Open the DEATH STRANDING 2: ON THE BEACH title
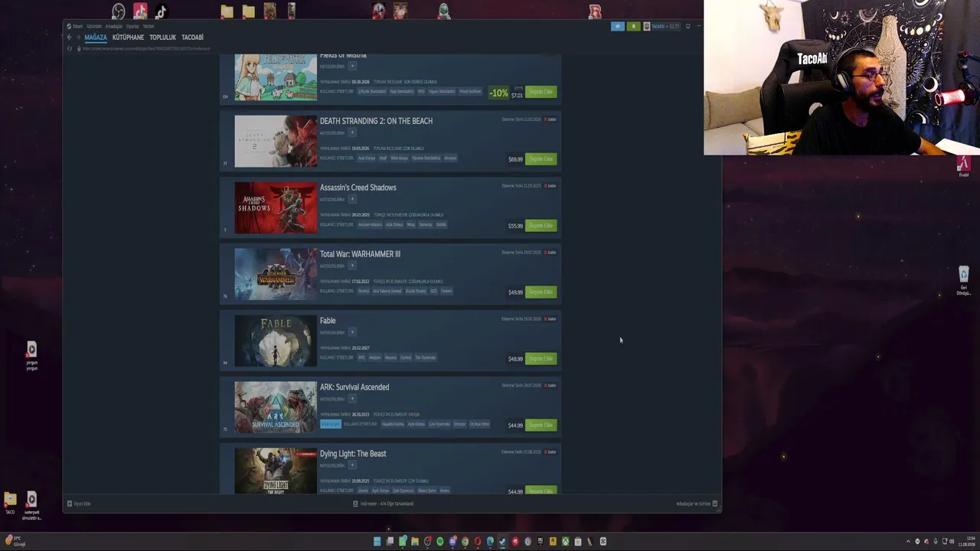The width and height of the screenshot is (980, 551). tap(376, 121)
